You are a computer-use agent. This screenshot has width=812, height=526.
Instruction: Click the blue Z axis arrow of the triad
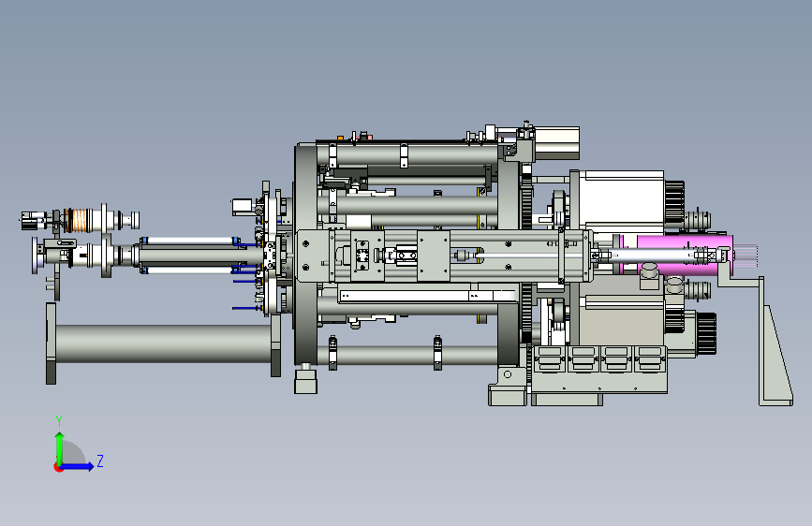coord(78,466)
